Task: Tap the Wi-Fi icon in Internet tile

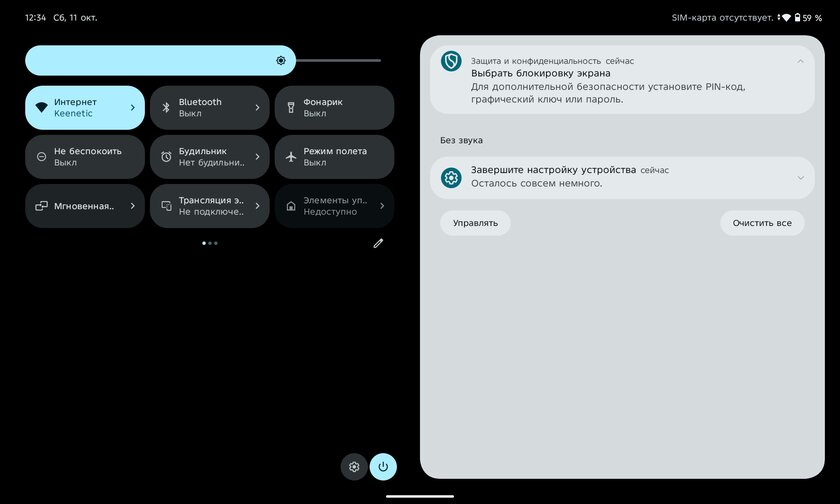Action: click(x=41, y=107)
